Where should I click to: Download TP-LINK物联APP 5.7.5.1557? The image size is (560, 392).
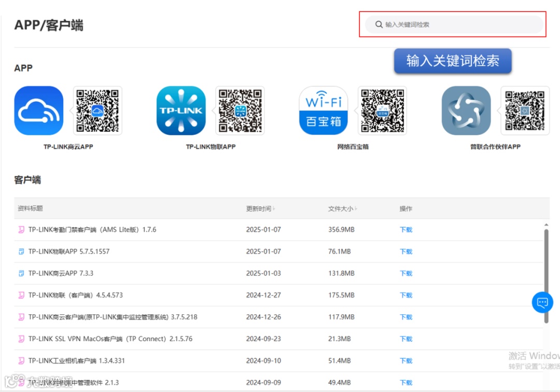(x=405, y=251)
